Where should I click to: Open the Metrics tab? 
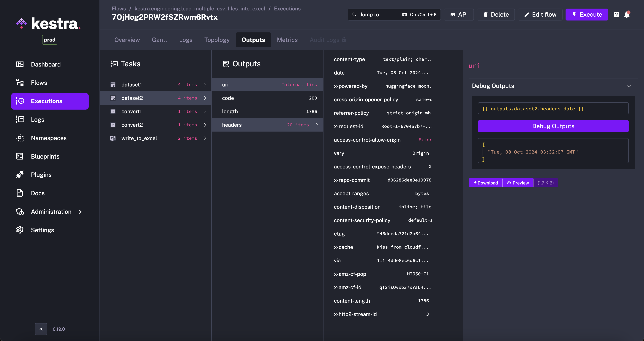point(287,40)
